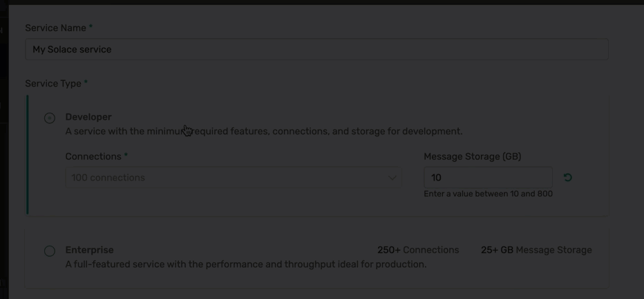Click the 'Enterprise' option title
644x299 pixels.
[89, 250]
